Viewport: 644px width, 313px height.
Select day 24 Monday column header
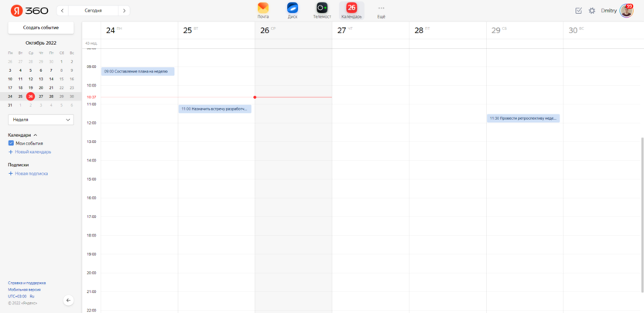pos(139,30)
